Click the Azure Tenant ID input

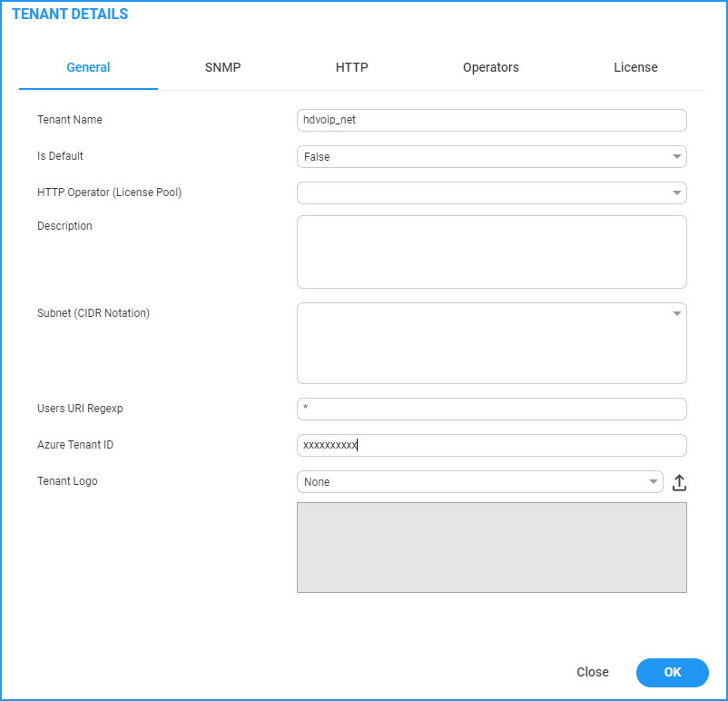(x=491, y=446)
